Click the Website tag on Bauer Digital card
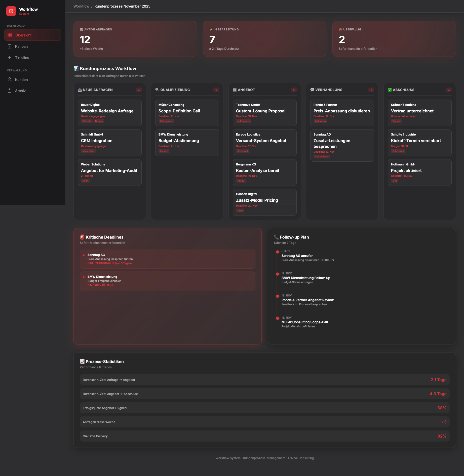 click(87, 121)
